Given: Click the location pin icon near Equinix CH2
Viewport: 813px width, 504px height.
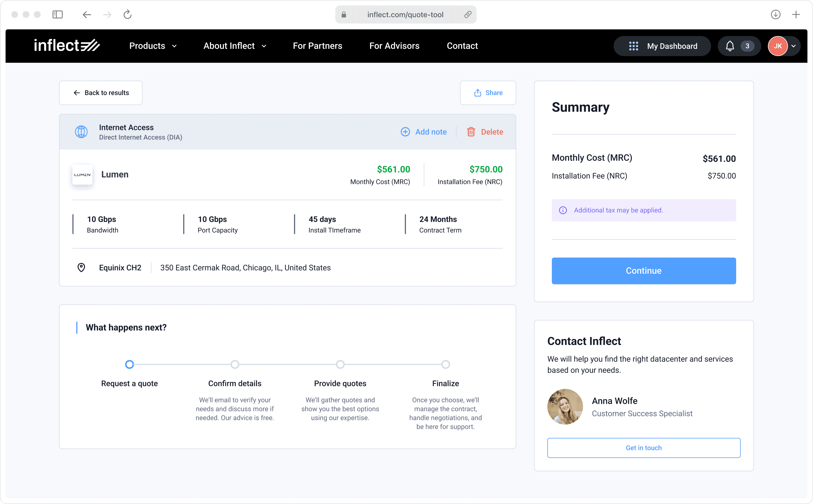Looking at the screenshot, I should [x=81, y=267].
